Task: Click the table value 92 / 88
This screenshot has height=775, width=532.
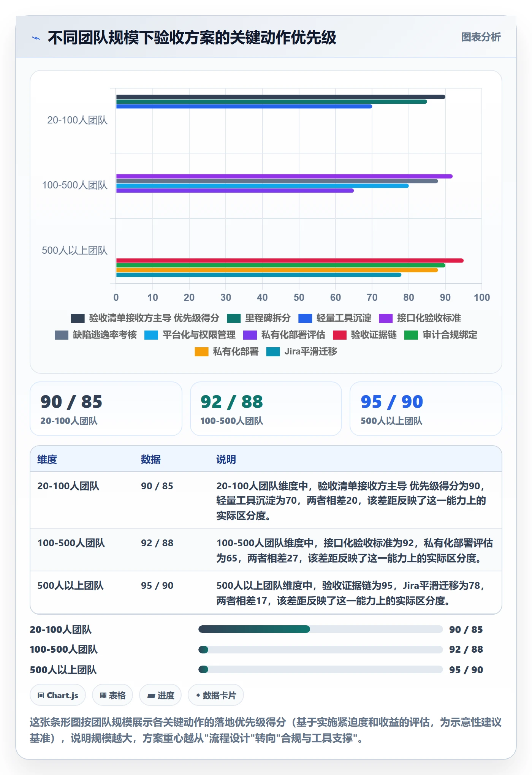Action: [x=157, y=543]
